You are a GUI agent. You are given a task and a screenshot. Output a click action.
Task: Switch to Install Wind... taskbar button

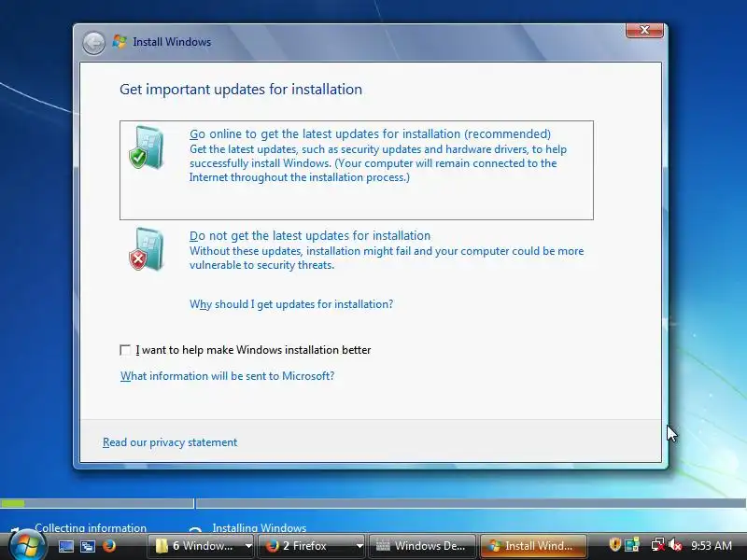point(533,546)
